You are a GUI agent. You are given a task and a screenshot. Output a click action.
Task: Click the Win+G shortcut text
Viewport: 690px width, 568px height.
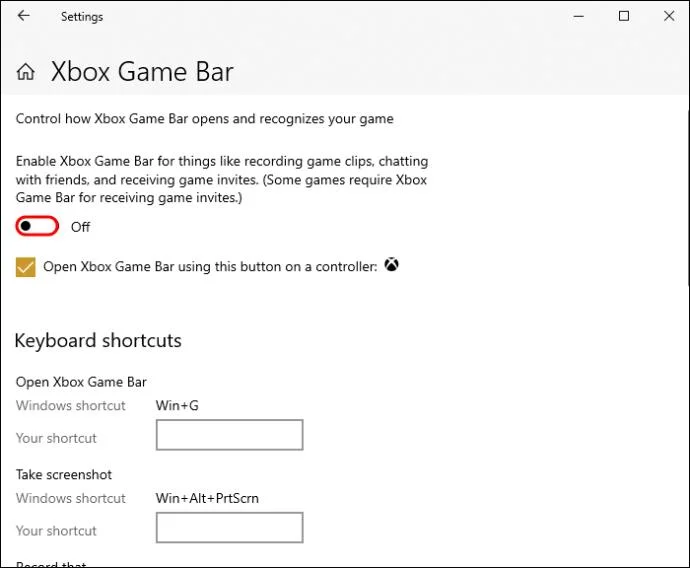tap(177, 405)
